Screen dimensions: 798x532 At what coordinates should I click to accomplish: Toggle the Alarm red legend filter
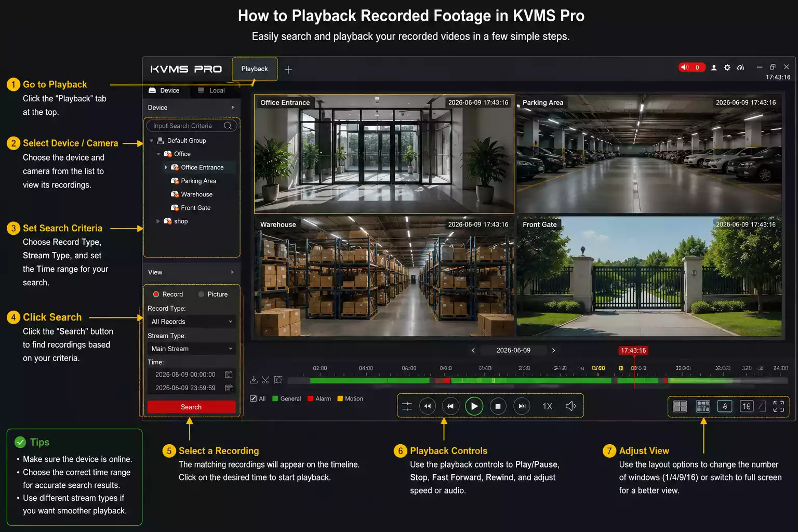click(x=319, y=398)
